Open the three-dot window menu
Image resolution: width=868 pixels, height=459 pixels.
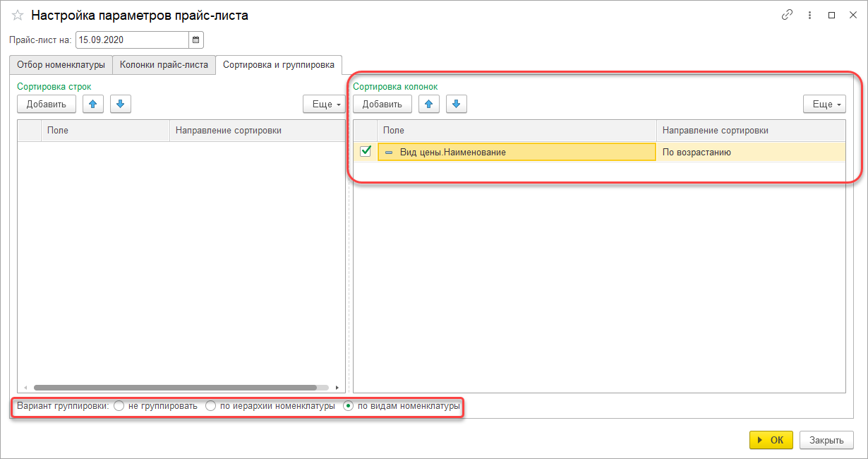click(x=809, y=15)
